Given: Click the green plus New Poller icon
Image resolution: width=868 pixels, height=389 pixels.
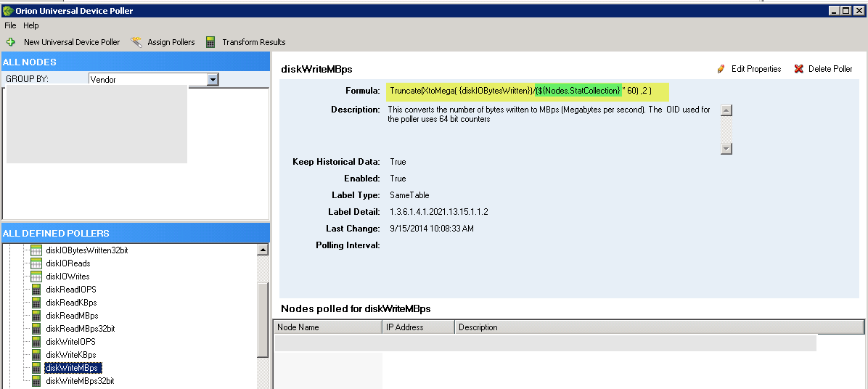Looking at the screenshot, I should pos(10,42).
